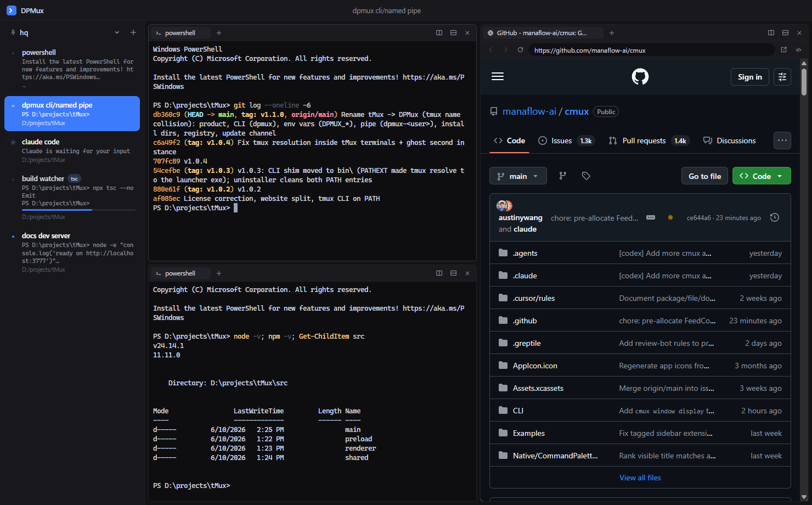812x505 pixels.
Task: Click the View all files link
Action: point(640,478)
